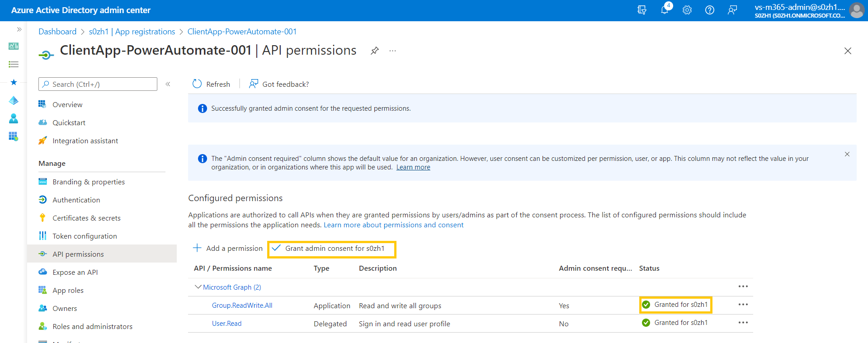Open Dashboard icon in left rail

(x=14, y=46)
